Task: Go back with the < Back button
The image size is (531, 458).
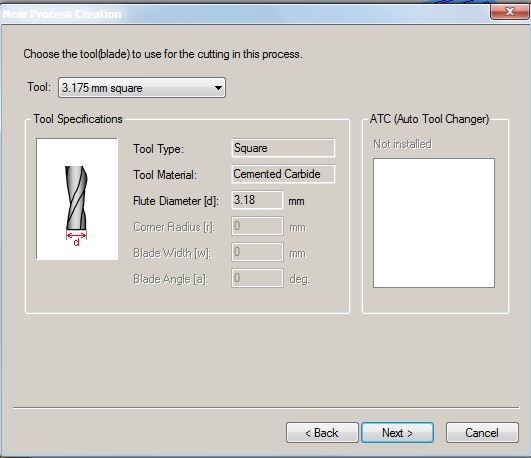Action: (322, 433)
